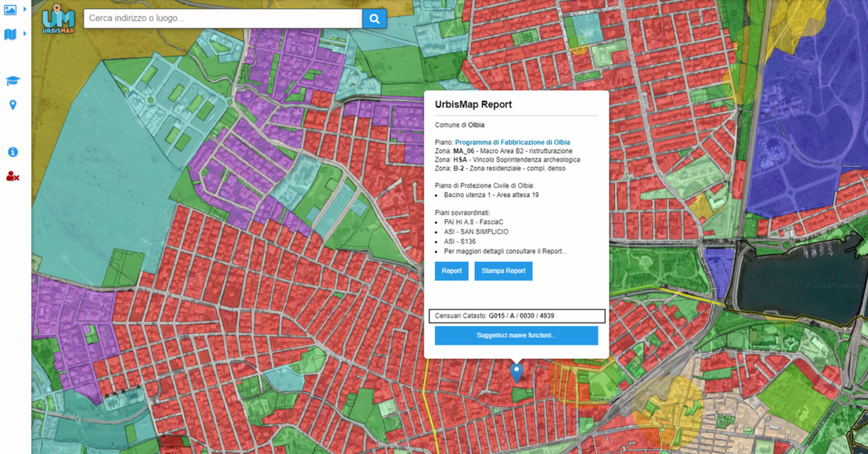Click the Stampa Report button
This screenshot has width=868, height=454.
(503, 271)
